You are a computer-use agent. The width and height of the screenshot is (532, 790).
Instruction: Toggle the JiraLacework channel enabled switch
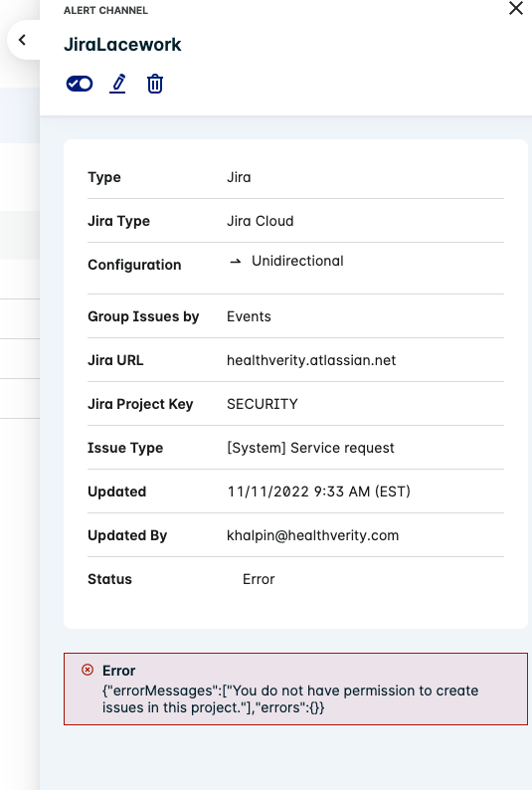pos(80,84)
